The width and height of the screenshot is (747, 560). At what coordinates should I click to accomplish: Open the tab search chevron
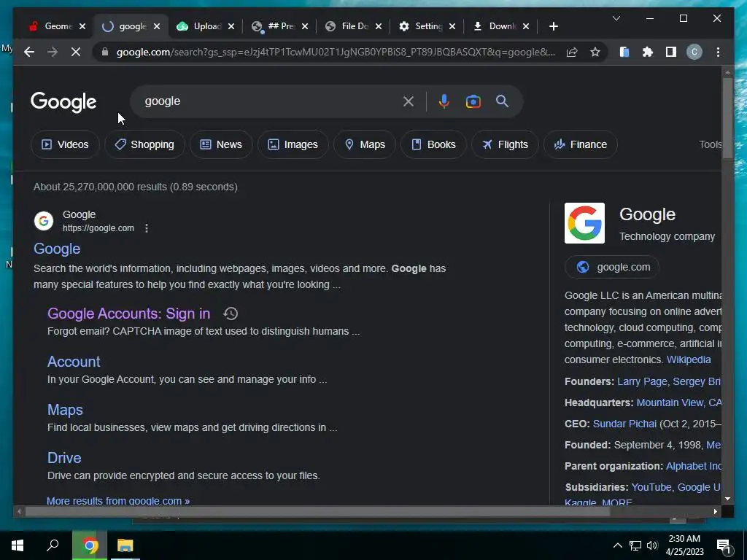[616, 18]
